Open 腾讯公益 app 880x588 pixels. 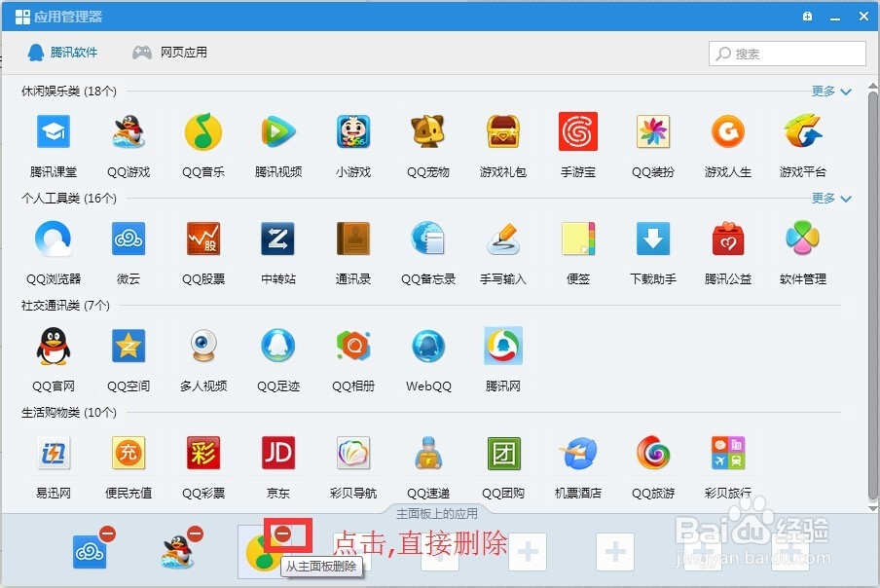728,239
